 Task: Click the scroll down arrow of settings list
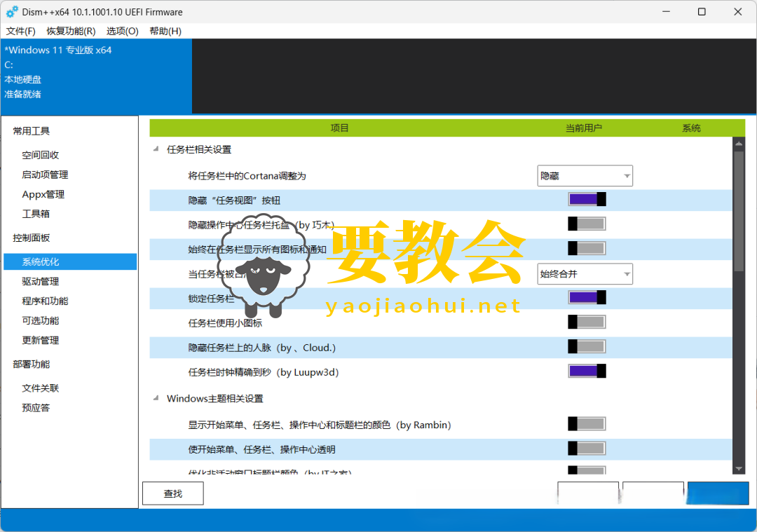[x=739, y=468]
